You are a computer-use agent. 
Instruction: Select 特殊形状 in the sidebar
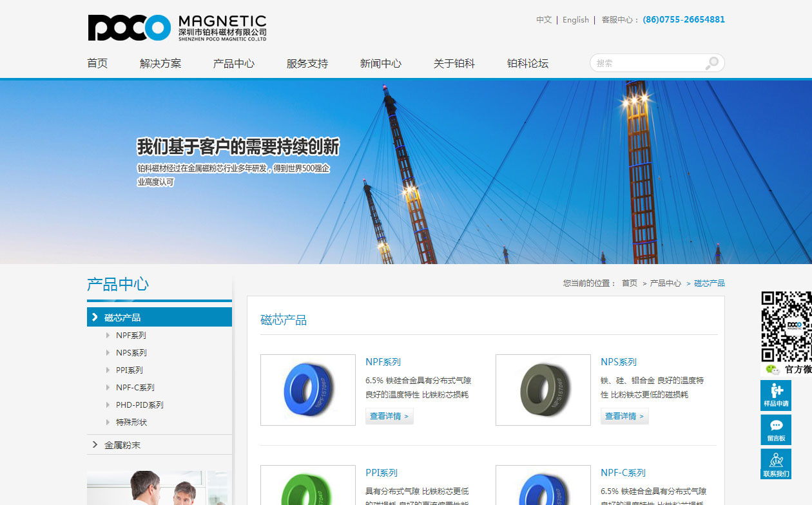click(131, 422)
